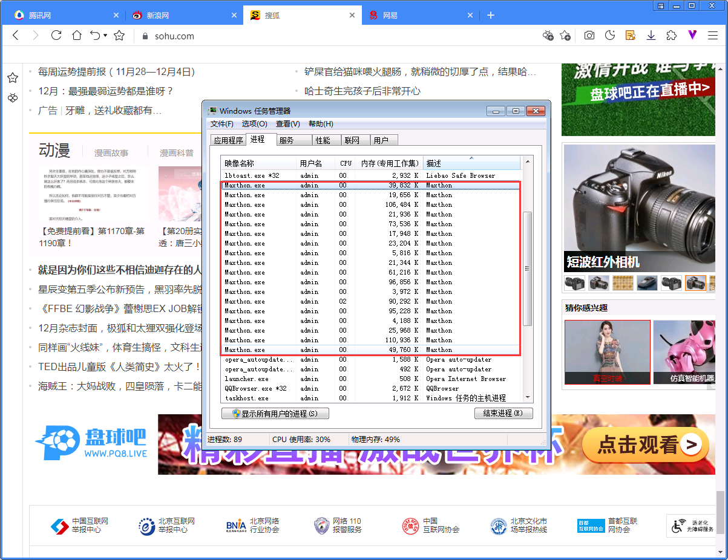Image resolution: width=728 pixels, height=560 pixels.
Task: Open TED出品儿童版 article link
Action: pyautogui.click(x=119, y=367)
